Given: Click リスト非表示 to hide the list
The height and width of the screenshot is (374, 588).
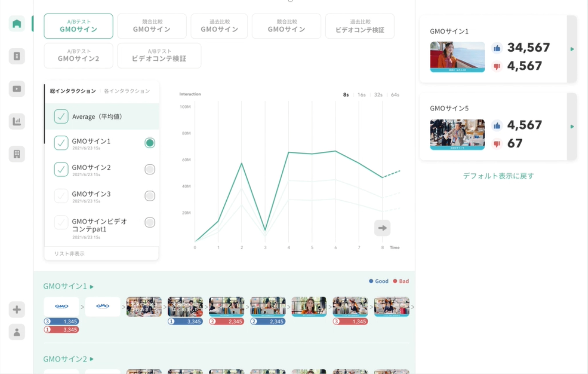Looking at the screenshot, I should (69, 254).
